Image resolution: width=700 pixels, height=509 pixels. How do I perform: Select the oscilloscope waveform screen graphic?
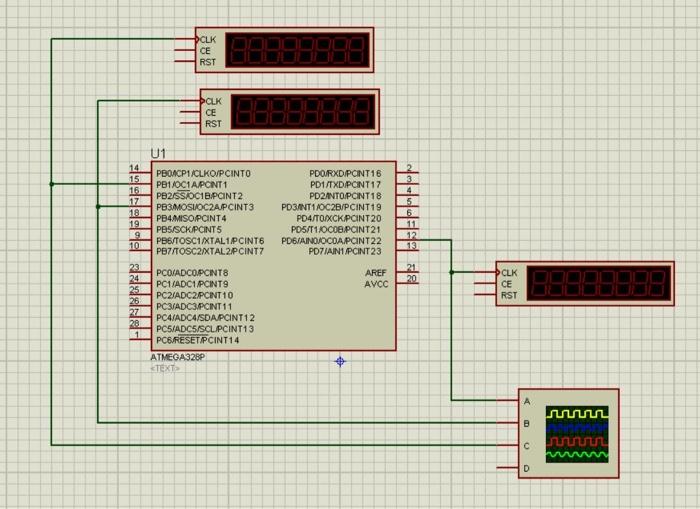(577, 434)
